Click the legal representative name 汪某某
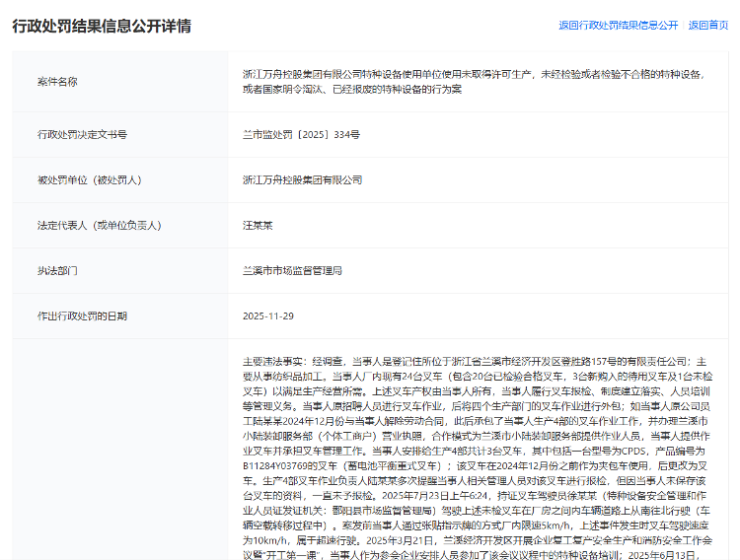 point(257,226)
